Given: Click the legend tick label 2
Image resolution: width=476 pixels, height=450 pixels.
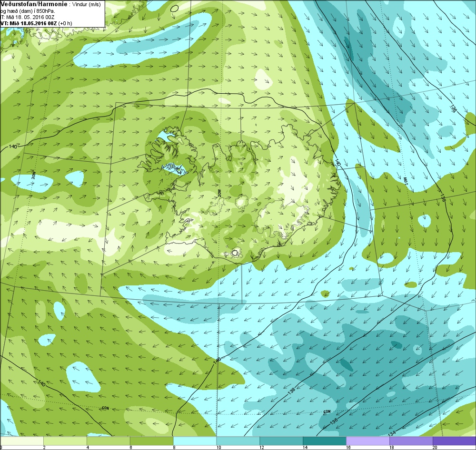Looking at the screenshot, I should pyautogui.click(x=44, y=447).
